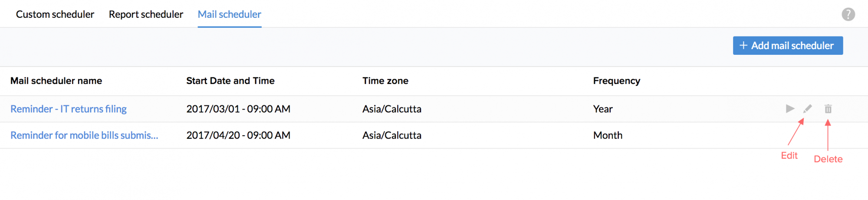Open the Reminder for mobile bills link
Image resolution: width=868 pixels, height=200 pixels.
(x=84, y=135)
